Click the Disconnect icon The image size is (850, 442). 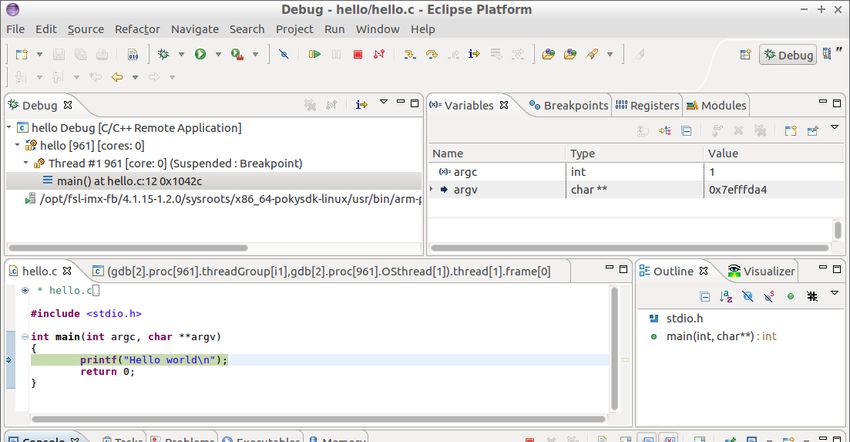(379, 54)
